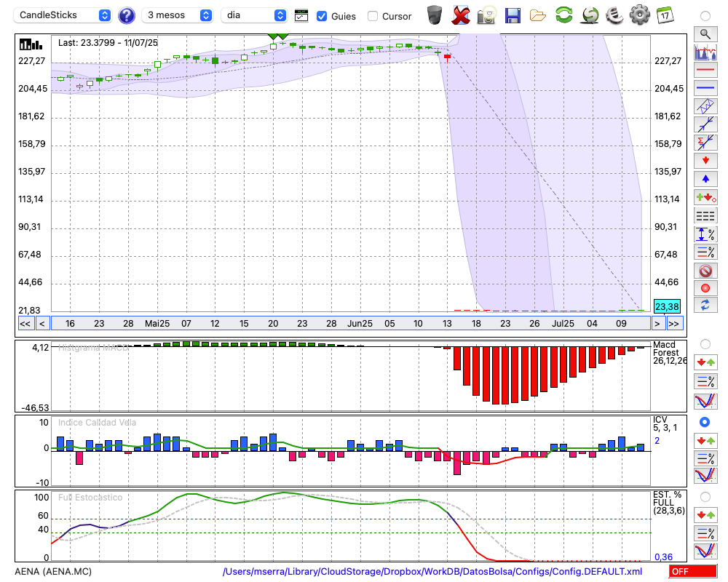Image resolution: width=728 pixels, height=582 pixels.
Task: Click the ICV panel red-green arrows button
Action: (x=705, y=440)
